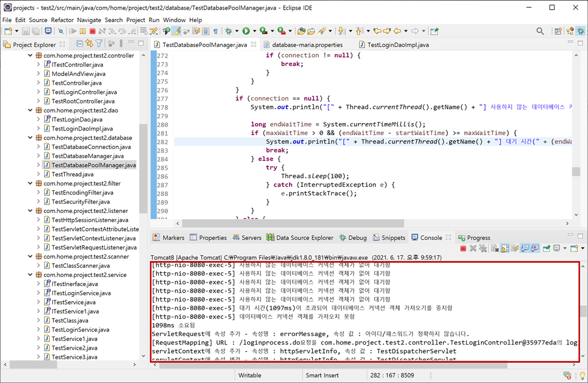Collapse com.home.project.test2.filter package
The width and height of the screenshot is (588, 383).
point(30,183)
